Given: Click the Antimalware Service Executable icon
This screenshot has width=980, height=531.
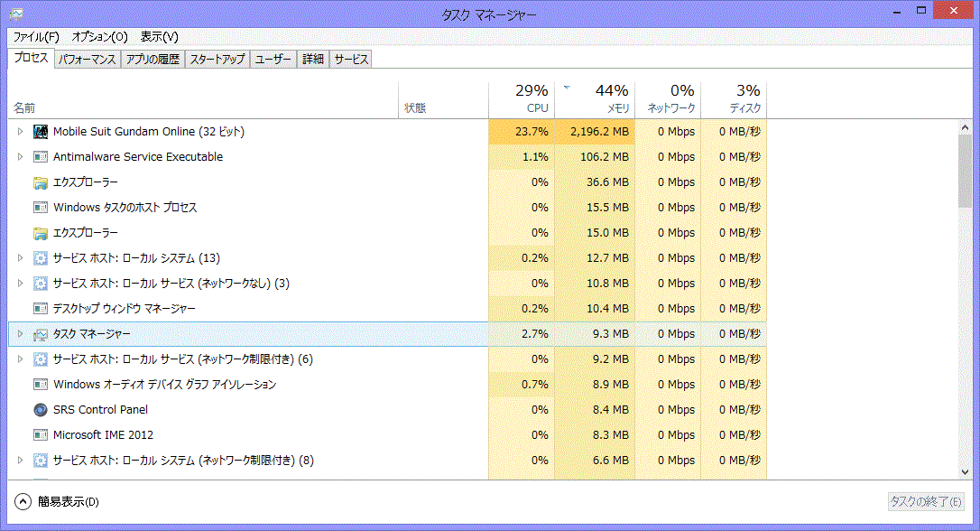Looking at the screenshot, I should pos(40,157).
